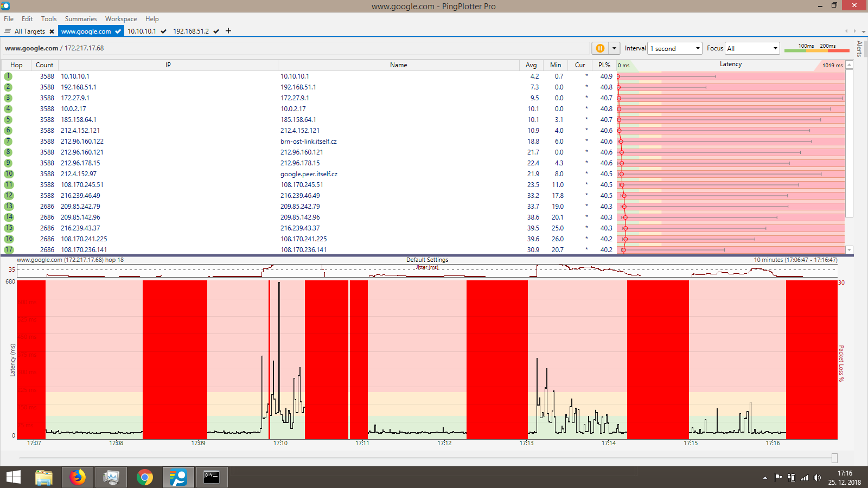
Task: Pause the trace with the orange button
Action: point(600,48)
